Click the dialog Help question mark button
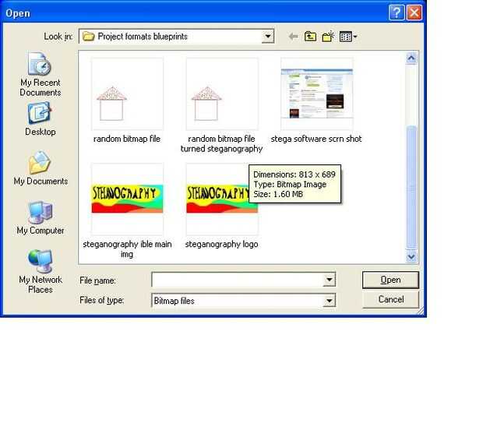This screenshot has height=448, width=483. tap(397, 13)
